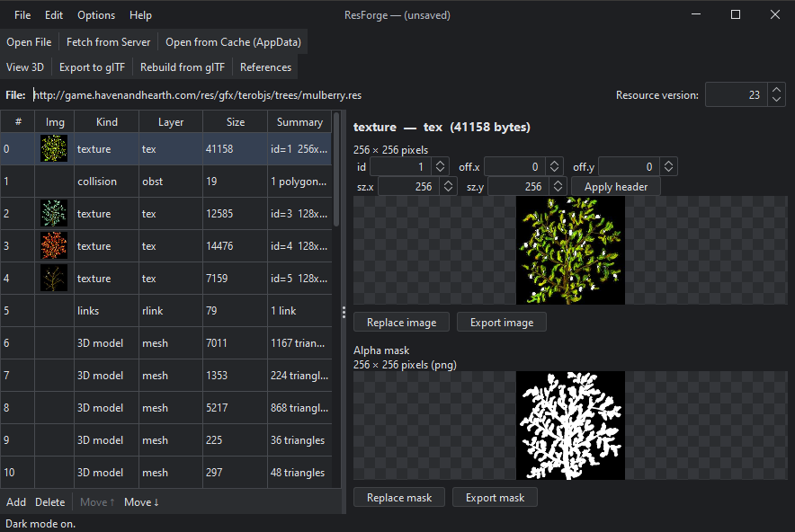Click Replace mask
This screenshot has width=795, height=532.
click(399, 498)
